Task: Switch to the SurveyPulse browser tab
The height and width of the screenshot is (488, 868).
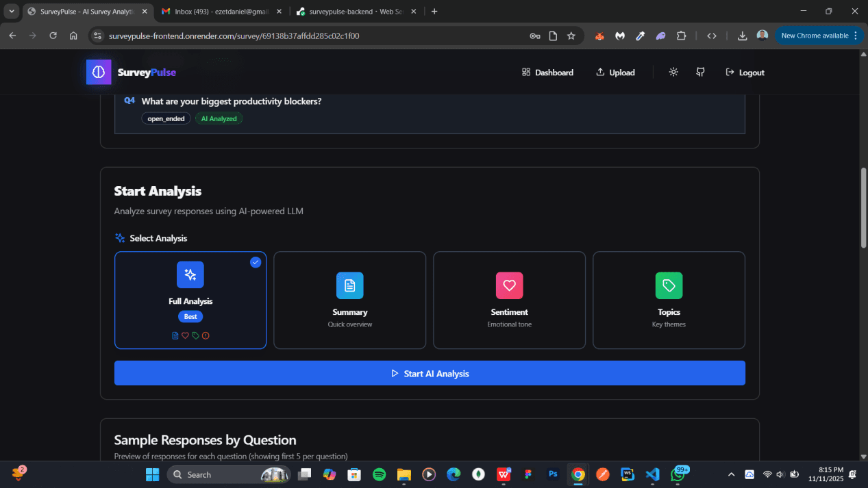Action: click(87, 12)
